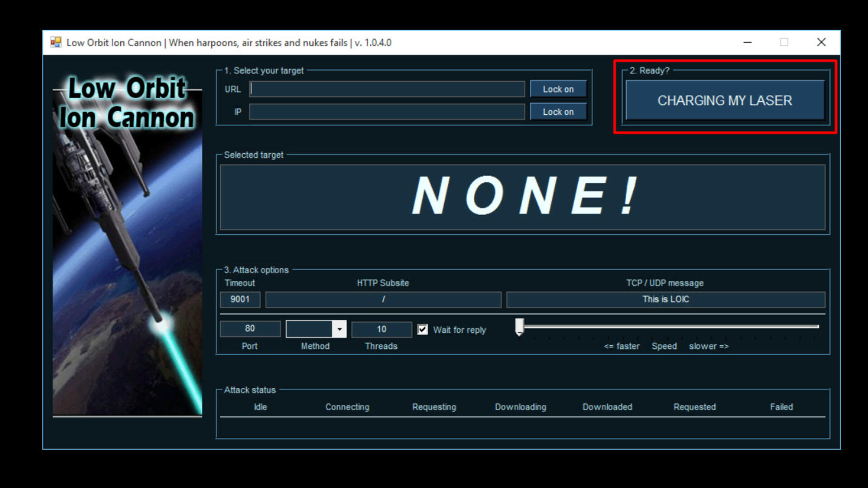Click the HTTP Subsite field containing a slash

pos(383,299)
